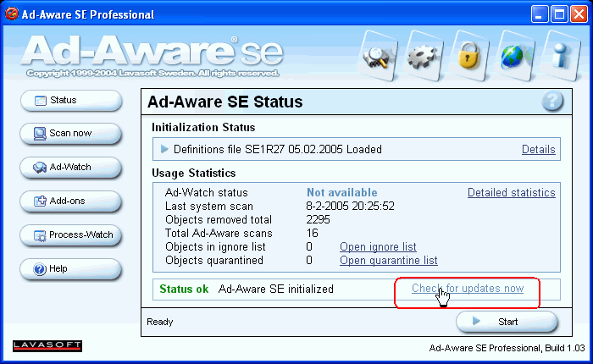Click the Lavasoft logo
Viewport: 593px width, 364px height.
point(47,346)
